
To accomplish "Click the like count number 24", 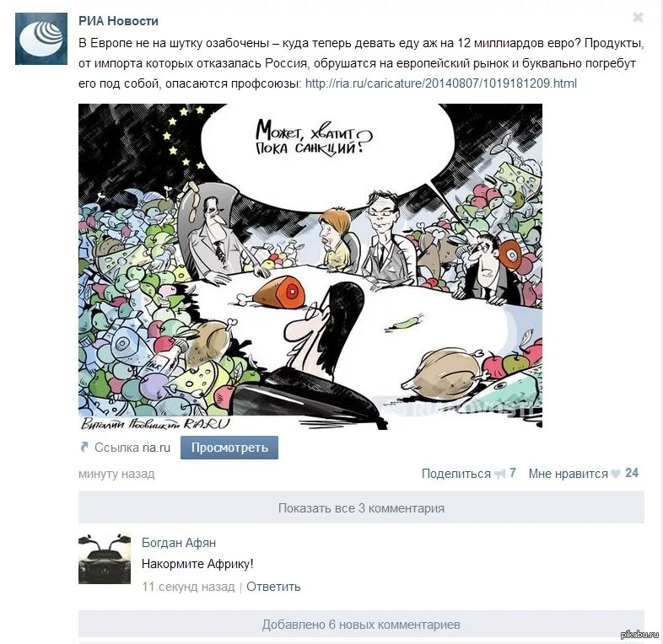I will point(632,473).
